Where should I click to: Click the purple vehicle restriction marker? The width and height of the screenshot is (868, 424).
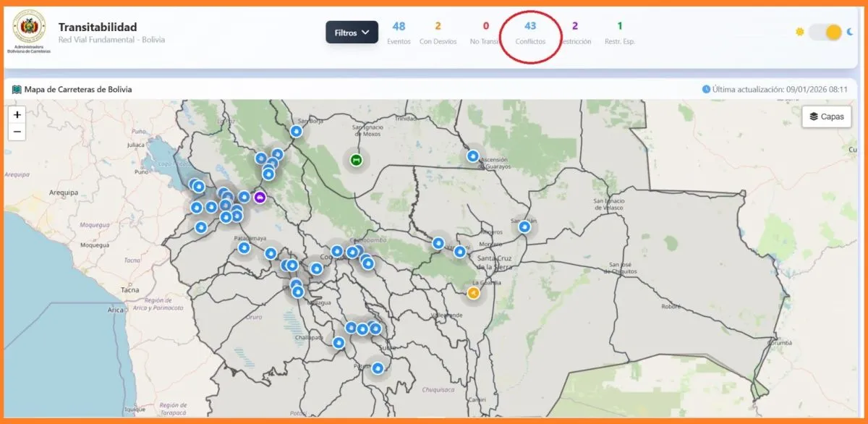click(260, 197)
